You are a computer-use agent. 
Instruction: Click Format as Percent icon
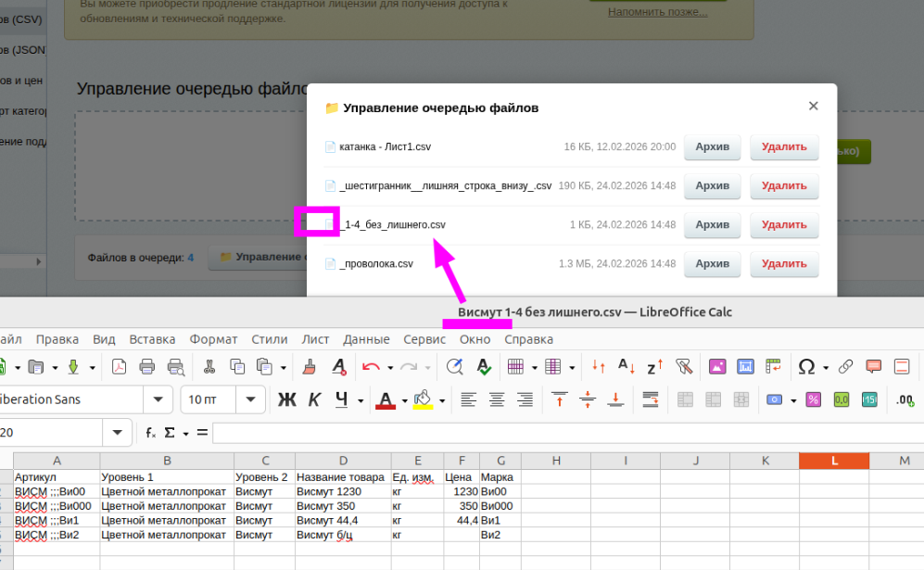[813, 399]
